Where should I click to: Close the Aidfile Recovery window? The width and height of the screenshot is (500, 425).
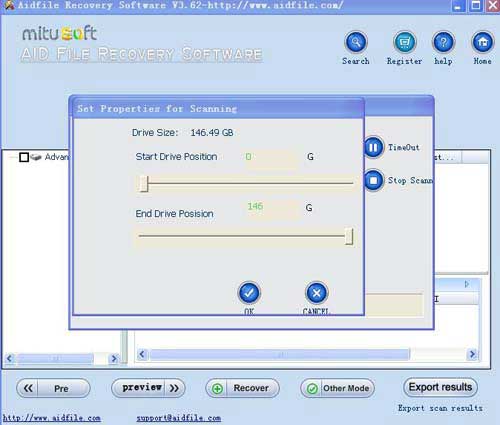tap(493, 5)
